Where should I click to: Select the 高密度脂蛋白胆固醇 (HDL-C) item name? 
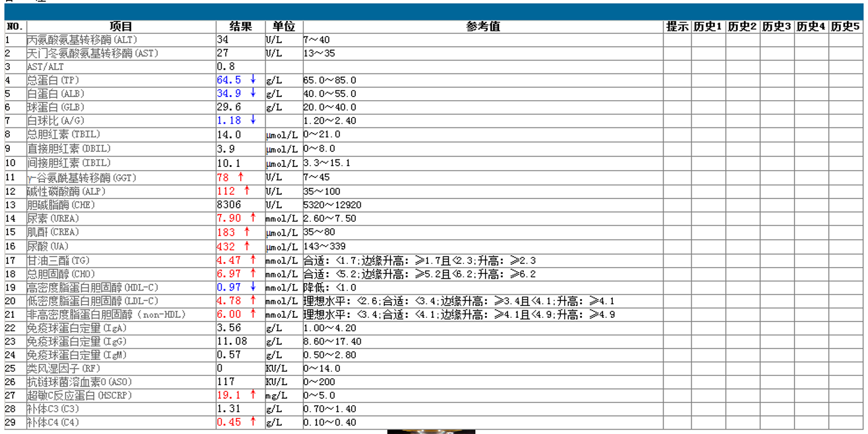coord(93,287)
